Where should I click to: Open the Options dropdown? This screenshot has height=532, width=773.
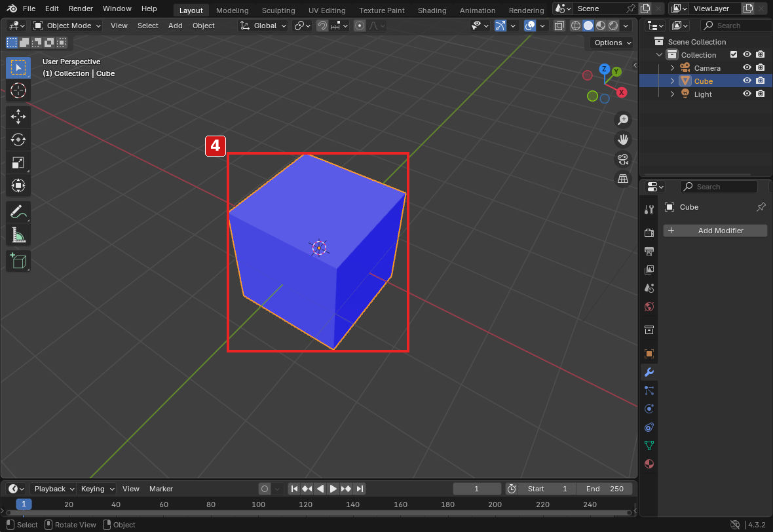click(x=612, y=43)
